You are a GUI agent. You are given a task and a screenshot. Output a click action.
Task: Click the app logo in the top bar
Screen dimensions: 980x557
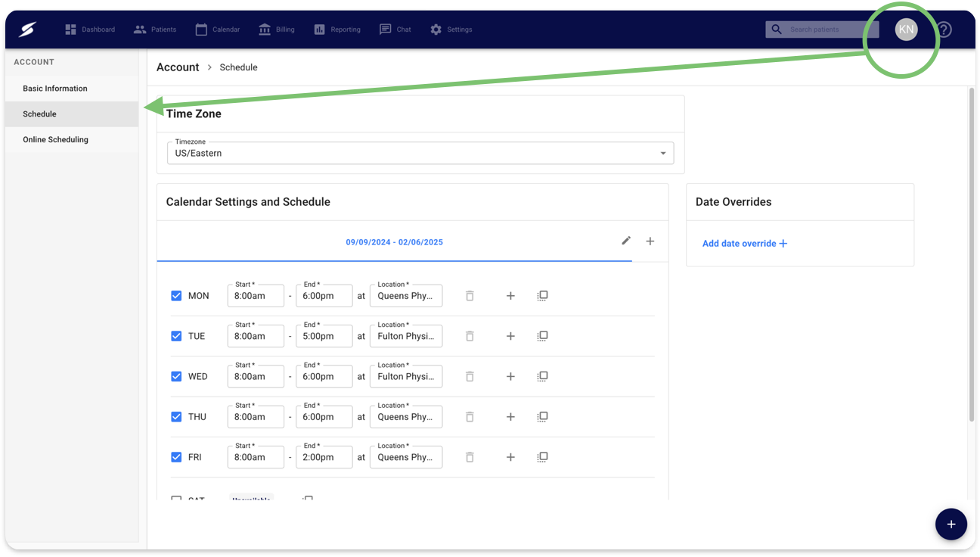pos(27,30)
